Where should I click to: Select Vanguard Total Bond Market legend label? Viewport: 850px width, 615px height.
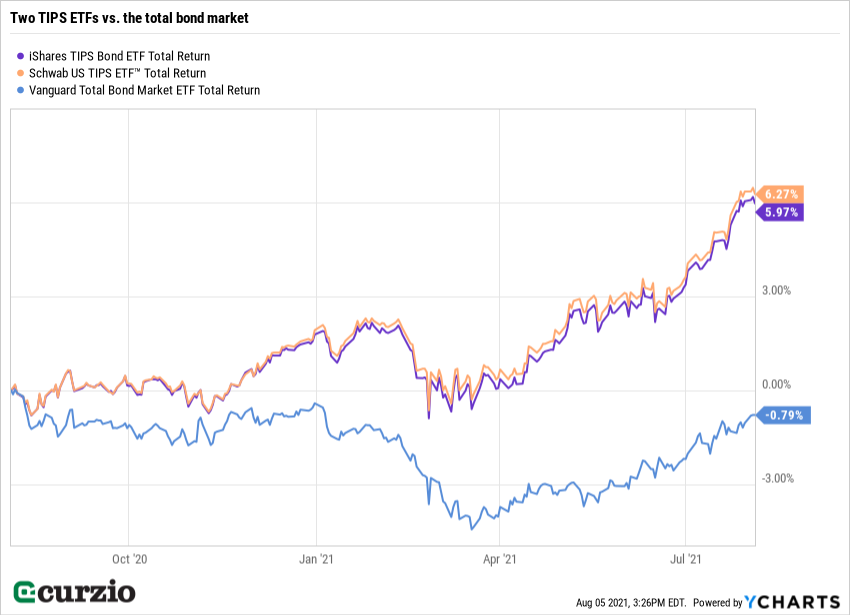144,90
